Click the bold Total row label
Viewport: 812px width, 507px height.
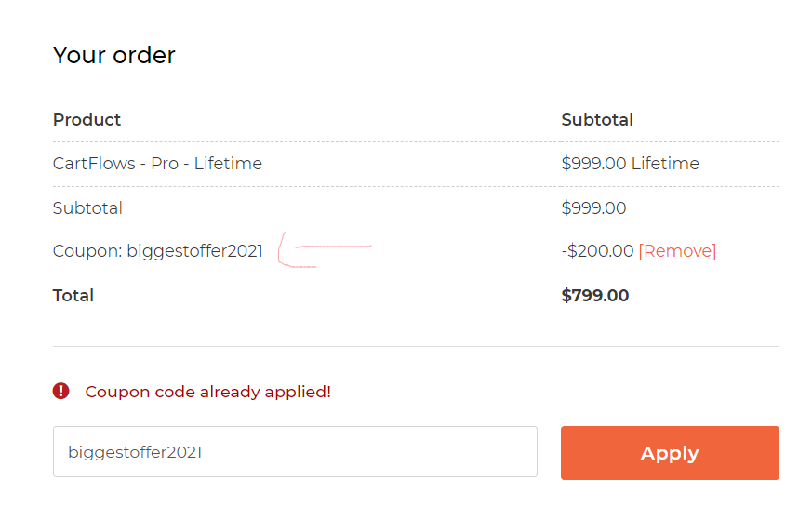(73, 296)
